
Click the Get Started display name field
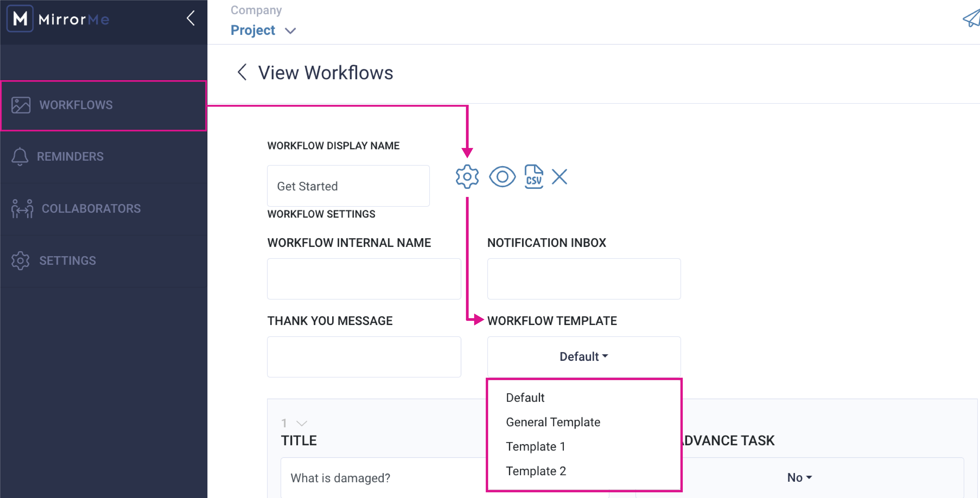[x=348, y=186]
